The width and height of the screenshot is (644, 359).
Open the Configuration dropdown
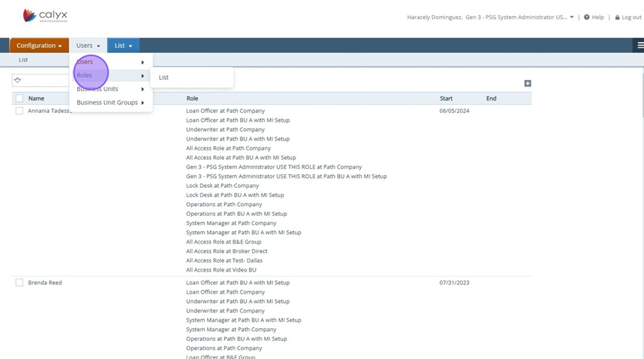click(39, 45)
